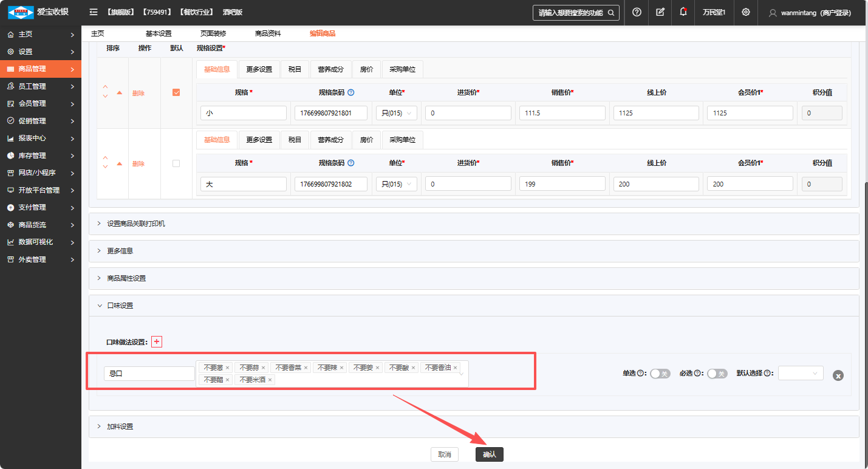Image resolution: width=868 pixels, height=469 pixels.
Task: Click the 必选 help icon
Action: [697, 374]
